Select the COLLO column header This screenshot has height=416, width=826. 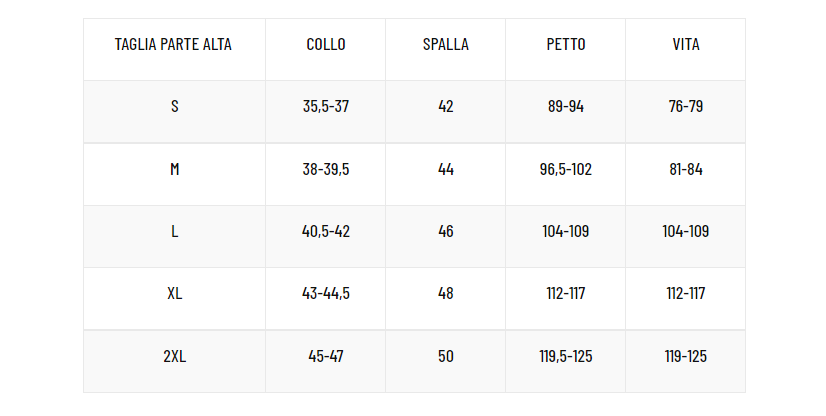click(x=326, y=44)
